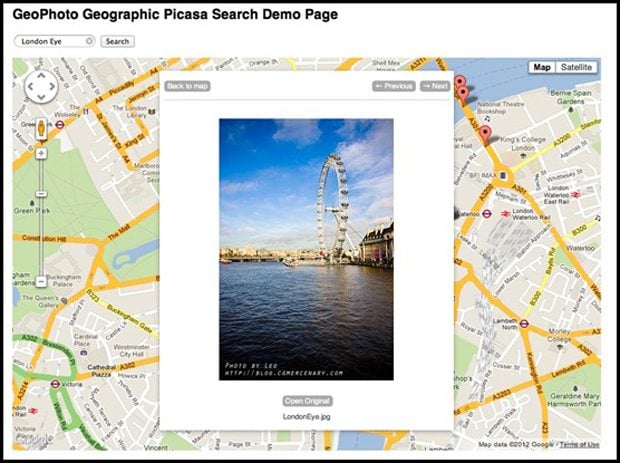Switch to Map view
This screenshot has height=463, width=620.
tap(542, 67)
